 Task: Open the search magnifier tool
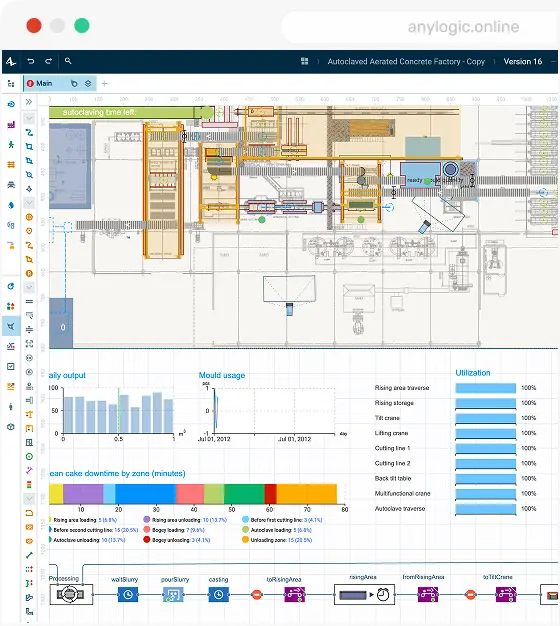point(68,61)
